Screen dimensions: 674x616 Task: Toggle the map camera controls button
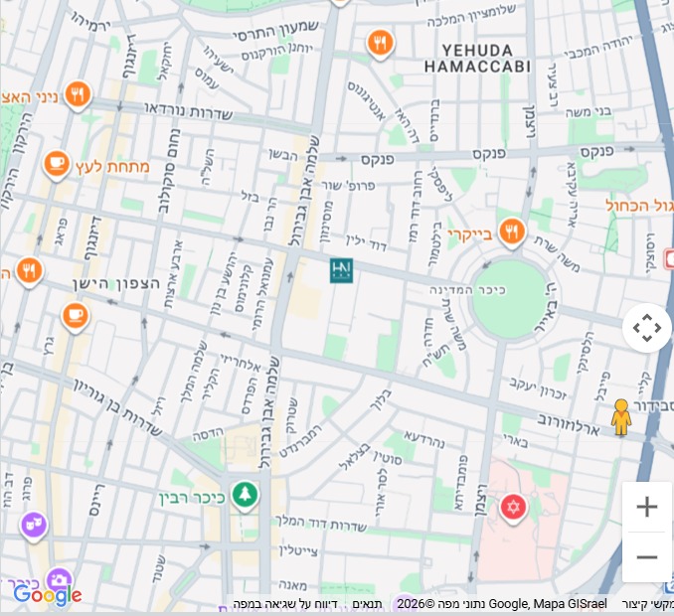pos(647,328)
